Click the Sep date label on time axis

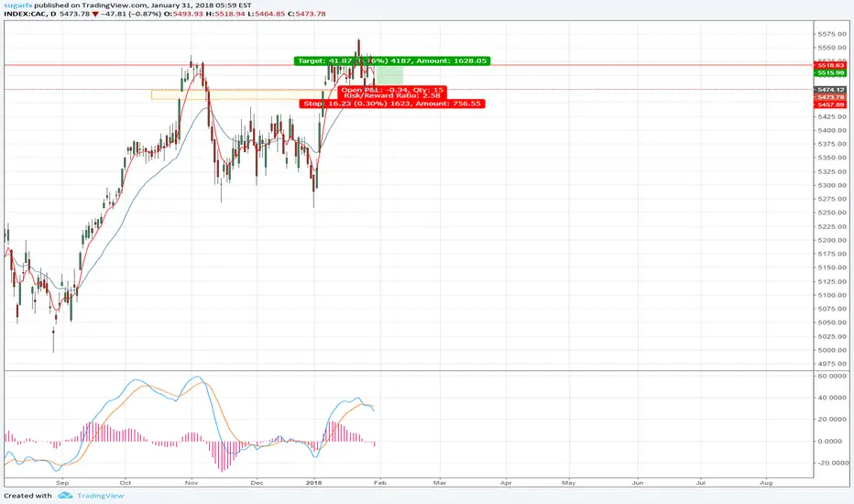(x=62, y=483)
